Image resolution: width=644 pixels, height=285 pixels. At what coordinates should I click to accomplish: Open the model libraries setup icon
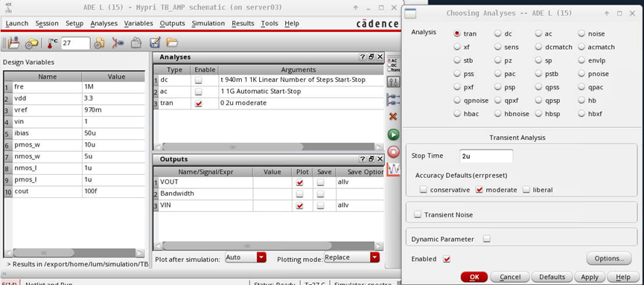click(x=31, y=43)
